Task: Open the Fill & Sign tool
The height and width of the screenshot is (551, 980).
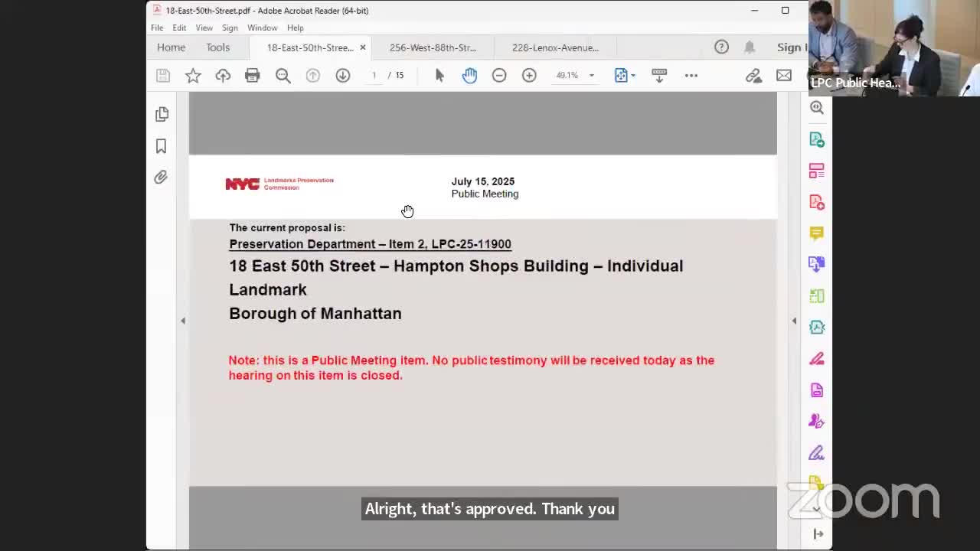Action: 817,452
